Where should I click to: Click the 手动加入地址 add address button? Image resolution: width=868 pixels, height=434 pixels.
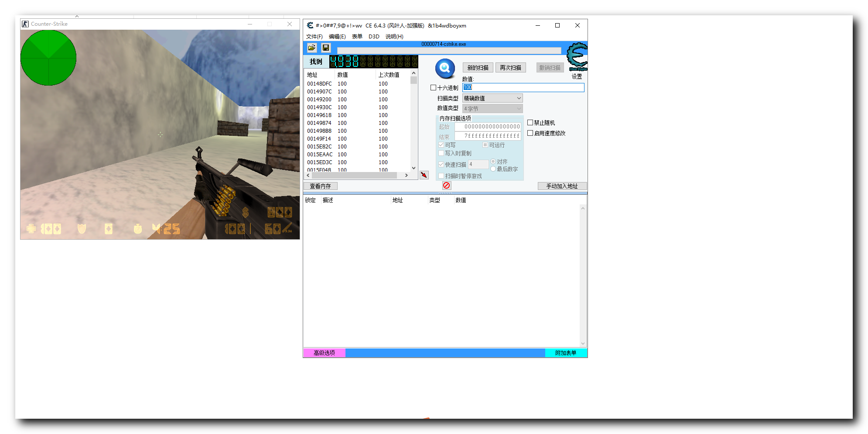pos(562,186)
